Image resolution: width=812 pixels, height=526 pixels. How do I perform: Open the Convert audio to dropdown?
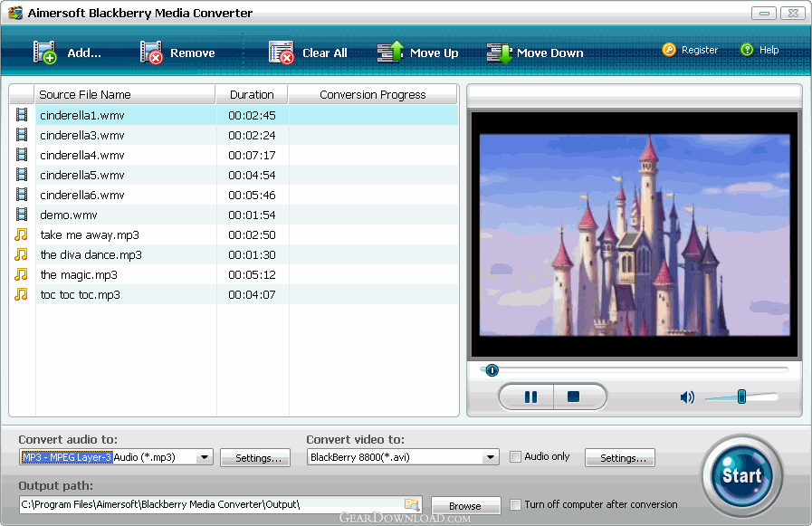click(205, 457)
